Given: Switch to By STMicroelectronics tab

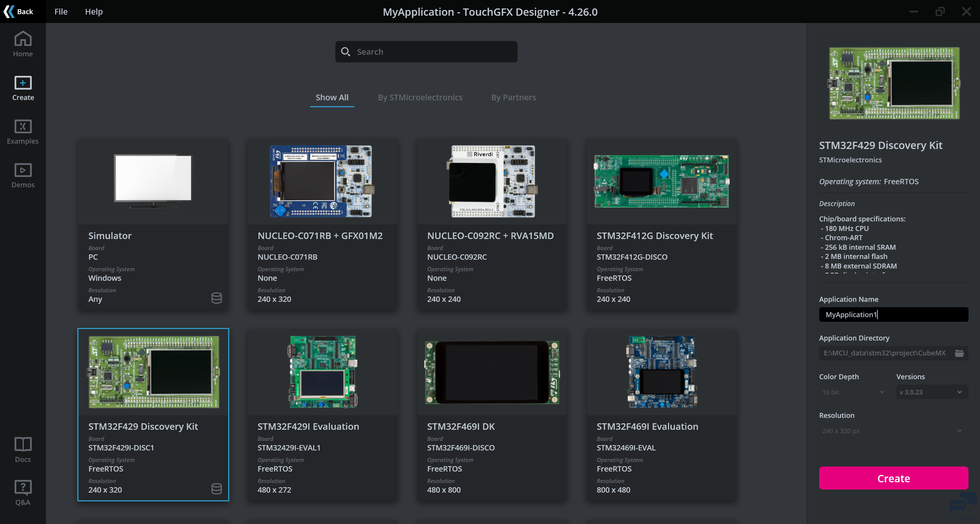Looking at the screenshot, I should coord(420,97).
